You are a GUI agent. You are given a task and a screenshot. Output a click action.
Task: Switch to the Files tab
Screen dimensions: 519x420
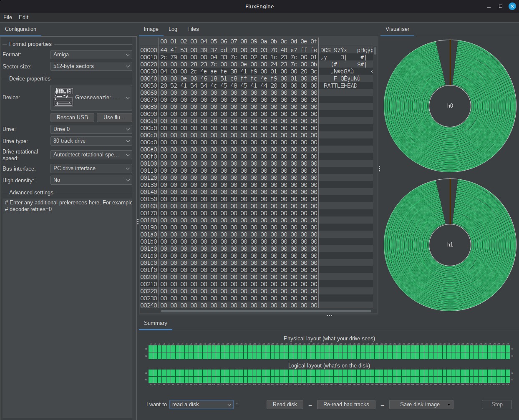193,29
